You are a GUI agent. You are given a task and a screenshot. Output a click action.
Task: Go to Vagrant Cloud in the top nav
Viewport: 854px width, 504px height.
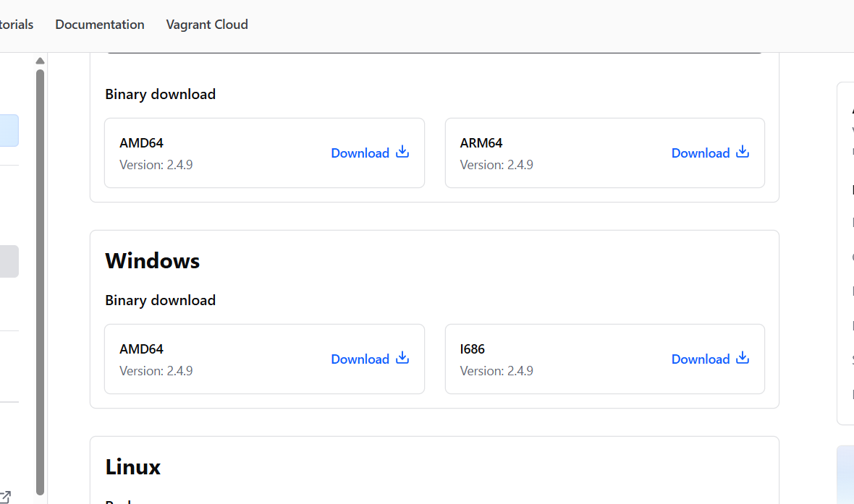click(x=207, y=25)
